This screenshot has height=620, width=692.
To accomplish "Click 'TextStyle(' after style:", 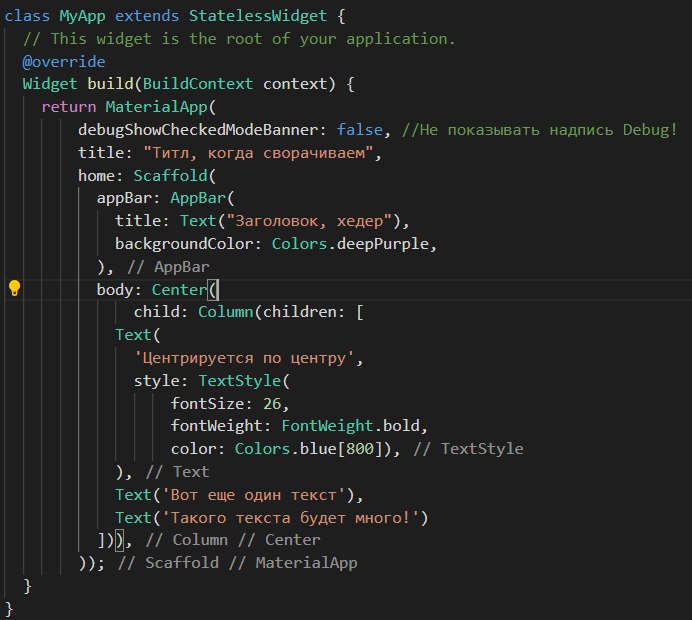I will coord(244,381).
